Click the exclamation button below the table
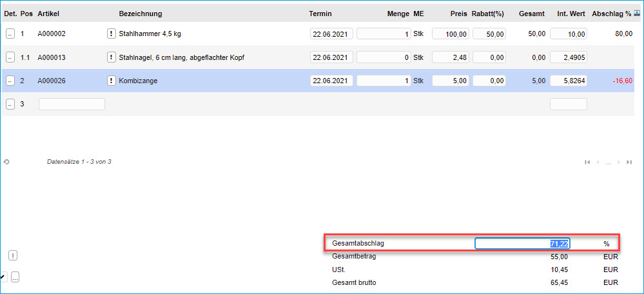The width and height of the screenshot is (644, 294). click(x=13, y=256)
